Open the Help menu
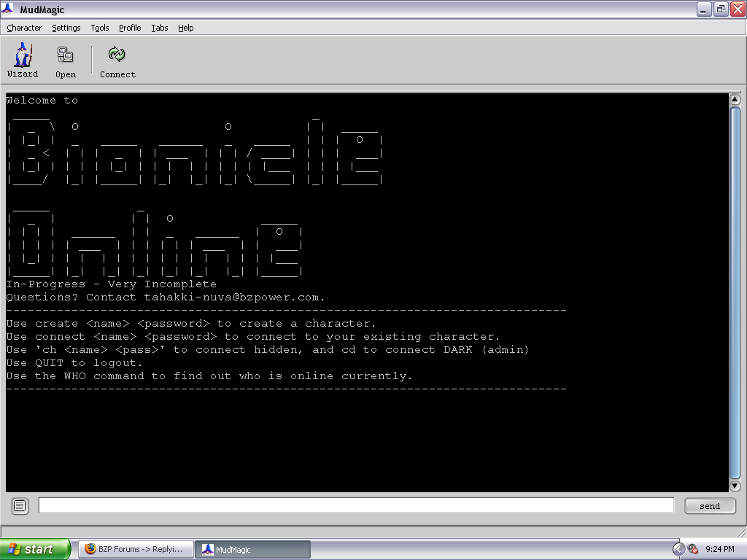The width and height of the screenshot is (747, 560). pos(186,28)
